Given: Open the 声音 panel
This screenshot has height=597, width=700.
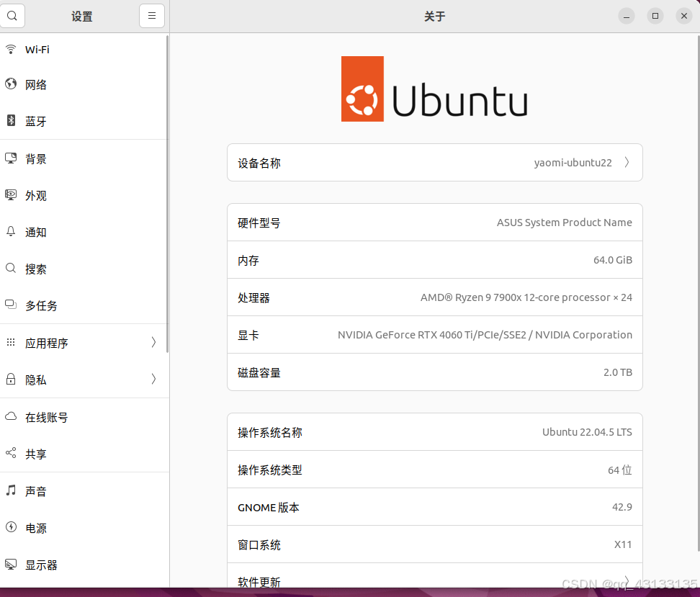Looking at the screenshot, I should tap(84, 491).
